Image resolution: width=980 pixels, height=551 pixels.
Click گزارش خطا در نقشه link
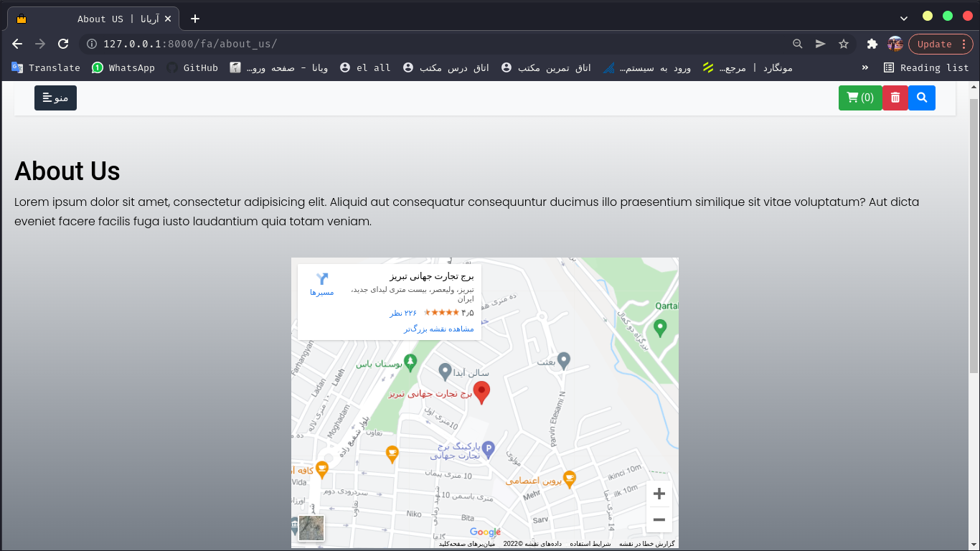[647, 544]
